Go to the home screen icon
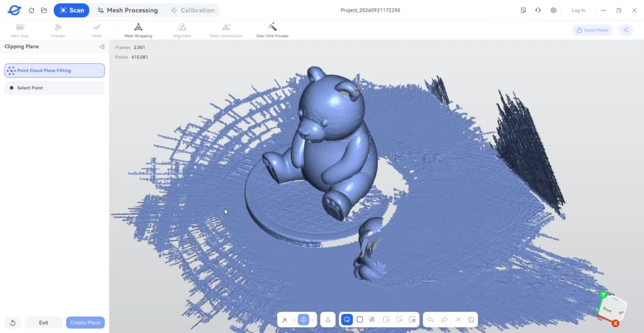The height and width of the screenshot is (333, 644). click(x=31, y=10)
